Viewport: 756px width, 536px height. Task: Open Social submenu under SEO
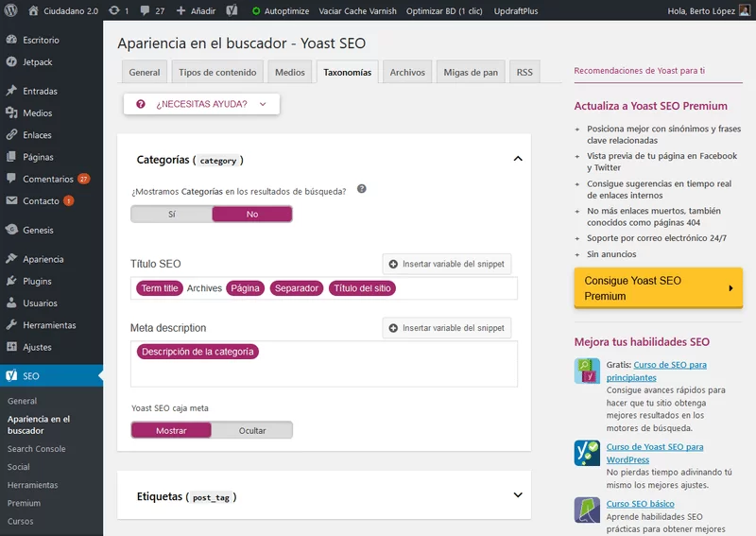click(18, 467)
